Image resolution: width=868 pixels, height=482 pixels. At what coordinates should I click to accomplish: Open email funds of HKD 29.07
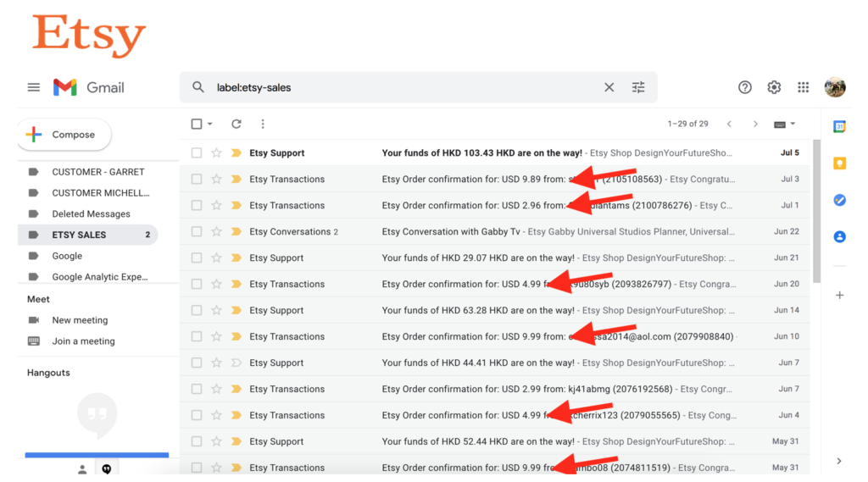pos(495,258)
